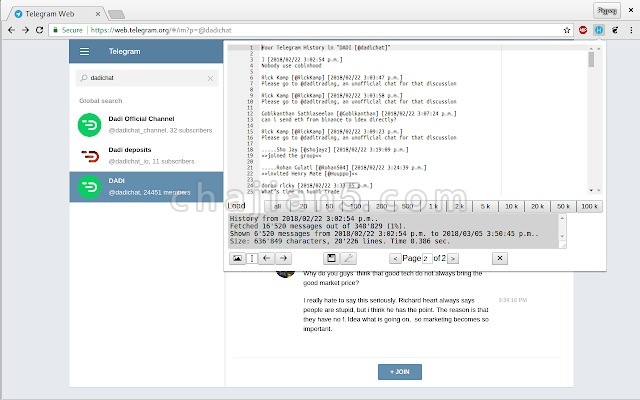
Task: Load 10 k messages
Action: [x=511, y=206]
